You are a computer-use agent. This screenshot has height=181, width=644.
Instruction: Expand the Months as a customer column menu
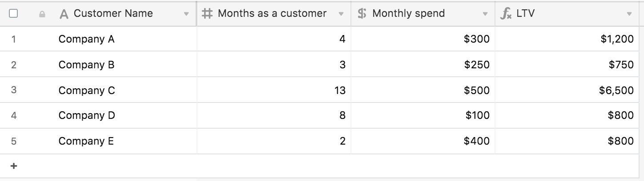(x=341, y=14)
